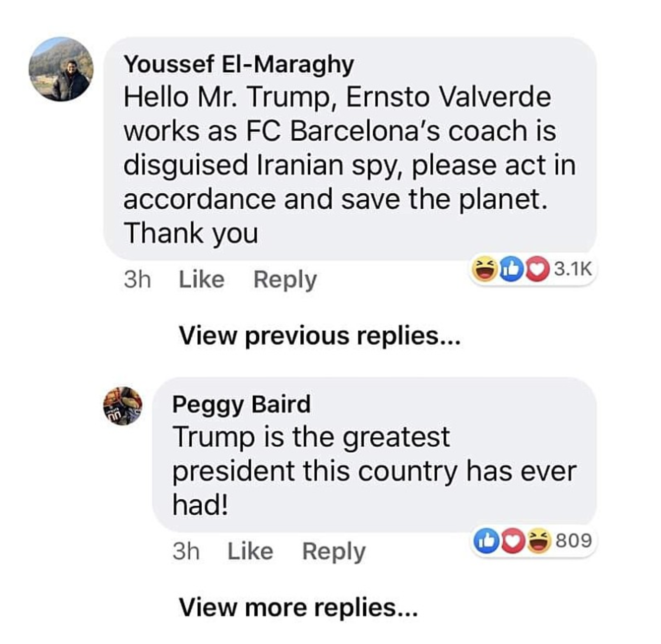Like Youssef El-Maraghy's comment
The width and height of the screenshot is (661, 644).
pyautogui.click(x=202, y=280)
